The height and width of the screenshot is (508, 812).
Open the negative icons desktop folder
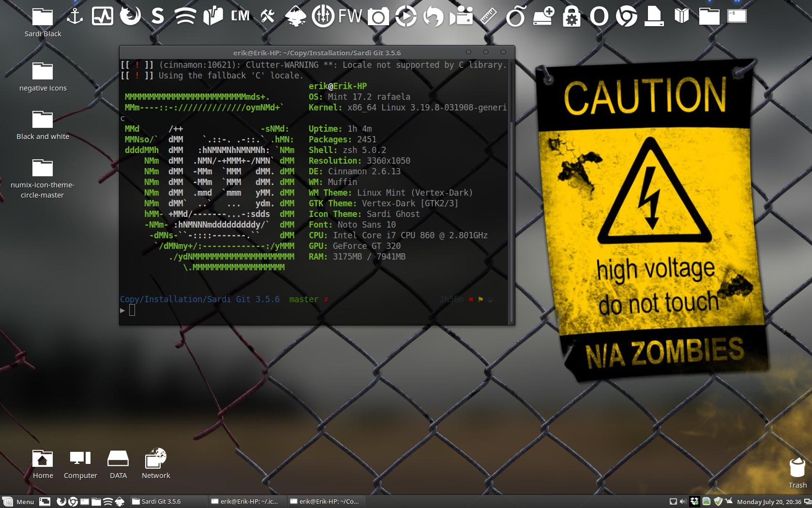(x=43, y=77)
